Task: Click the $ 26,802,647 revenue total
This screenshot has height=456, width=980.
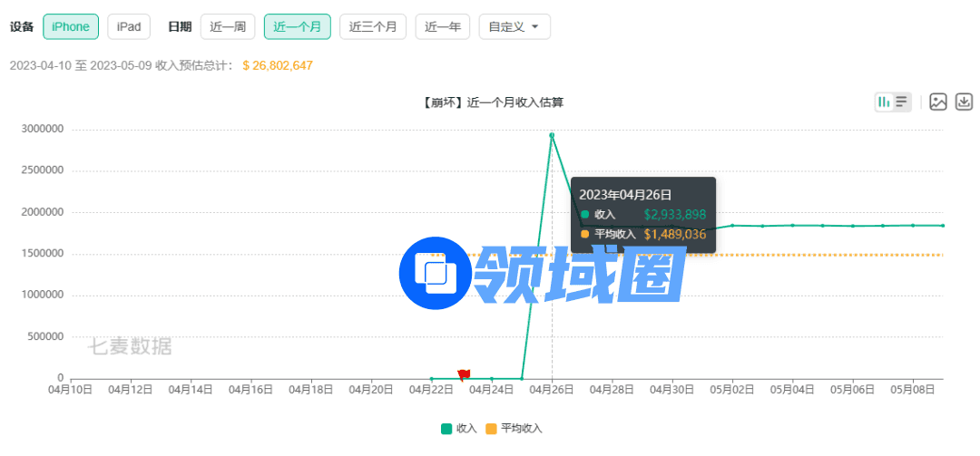Action: point(278,65)
